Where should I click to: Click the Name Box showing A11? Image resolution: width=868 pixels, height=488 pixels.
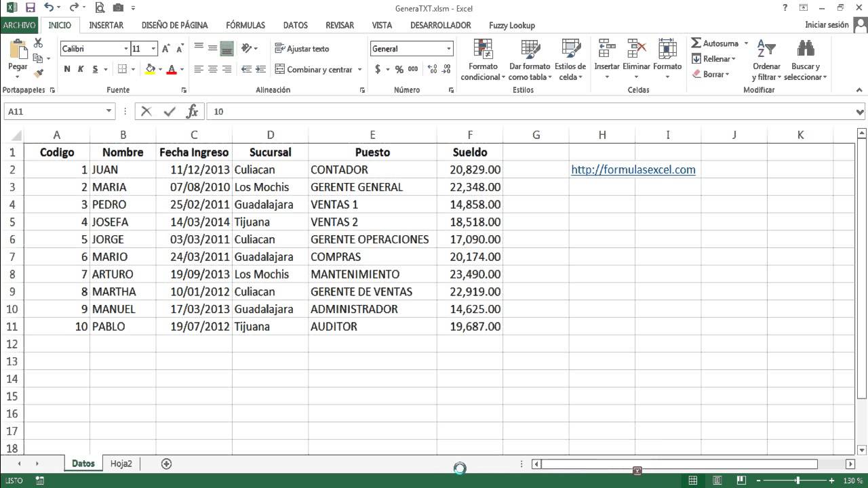54,110
